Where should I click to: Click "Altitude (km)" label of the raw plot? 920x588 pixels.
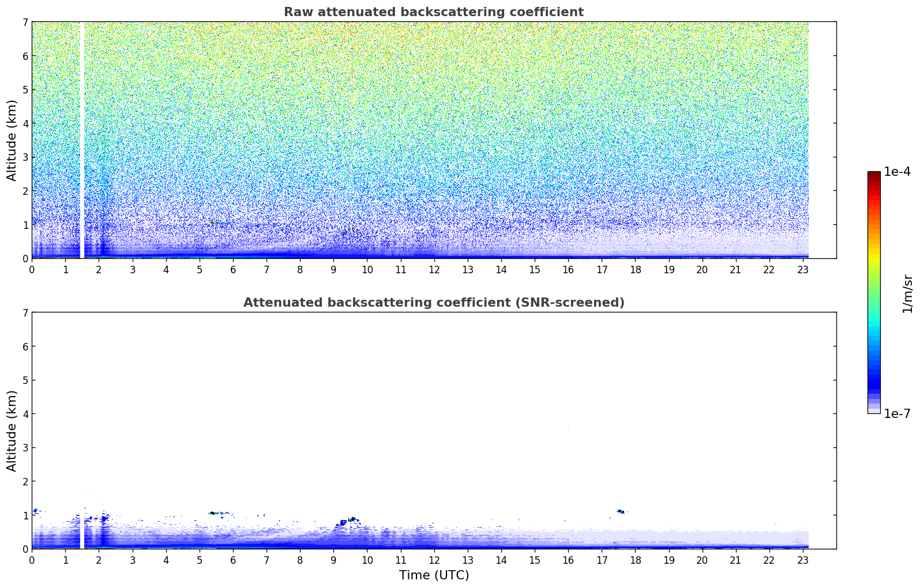[x=12, y=140]
